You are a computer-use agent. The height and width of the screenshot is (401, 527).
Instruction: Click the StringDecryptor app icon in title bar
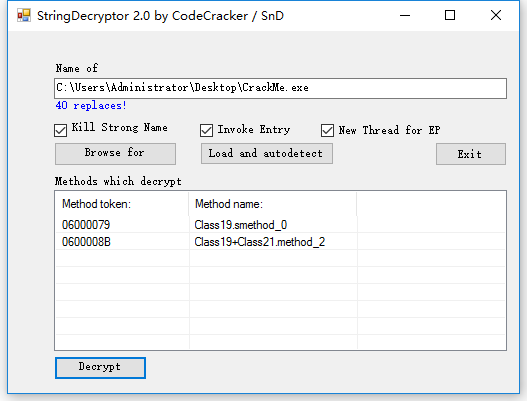click(24, 15)
